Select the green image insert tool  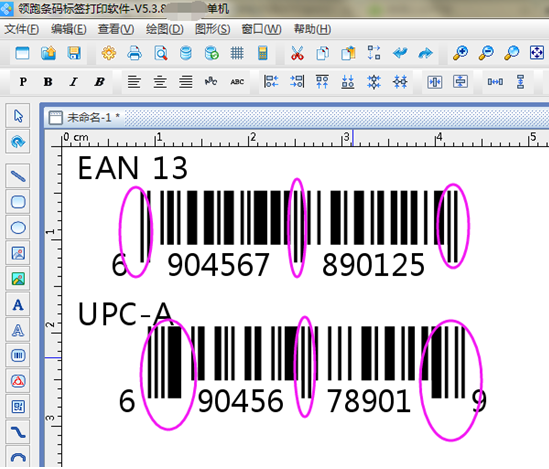click(x=18, y=279)
